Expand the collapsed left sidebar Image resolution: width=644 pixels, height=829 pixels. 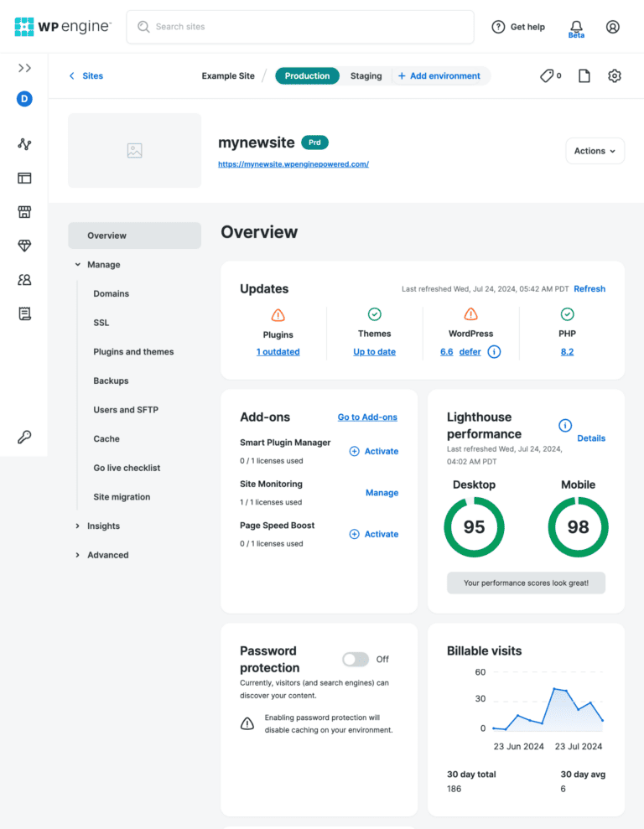24,68
